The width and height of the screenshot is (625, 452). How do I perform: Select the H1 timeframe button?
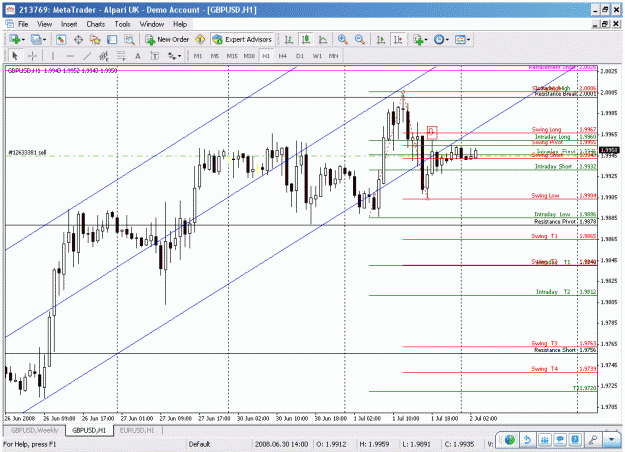[266, 56]
